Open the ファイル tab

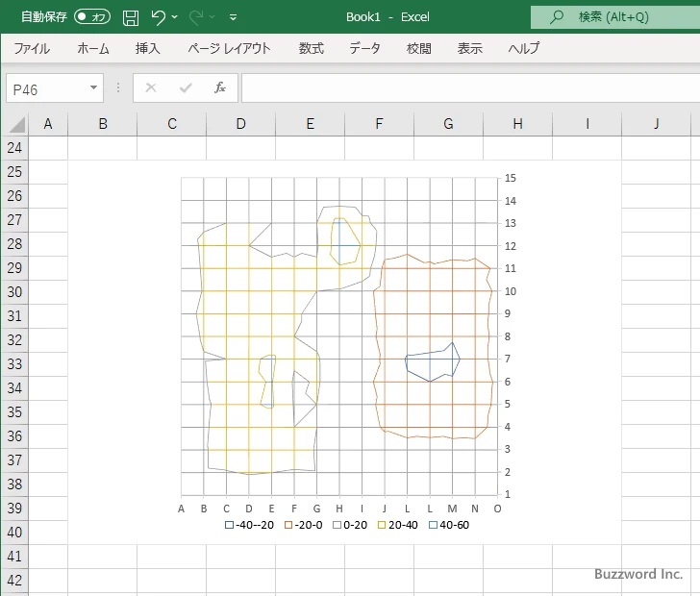click(32, 48)
